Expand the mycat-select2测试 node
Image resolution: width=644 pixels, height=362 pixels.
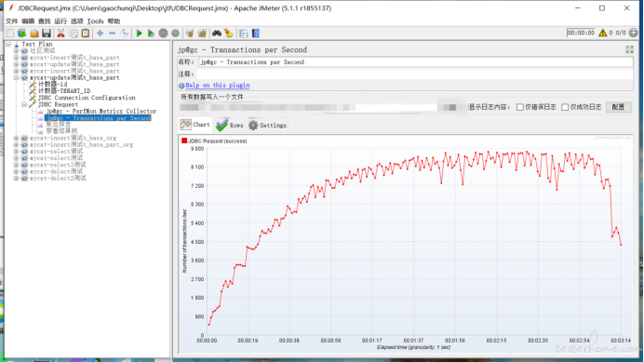17,165
